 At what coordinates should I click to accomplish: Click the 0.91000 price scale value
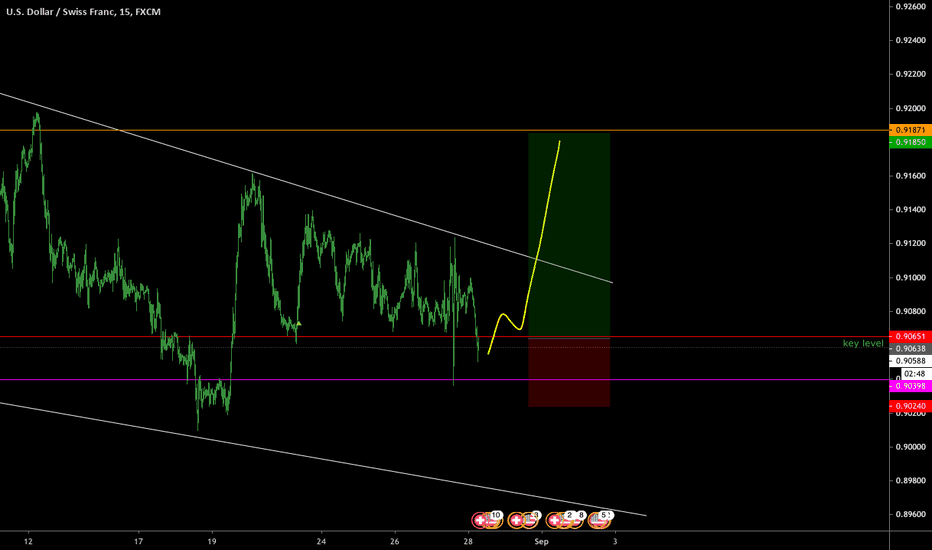911,277
